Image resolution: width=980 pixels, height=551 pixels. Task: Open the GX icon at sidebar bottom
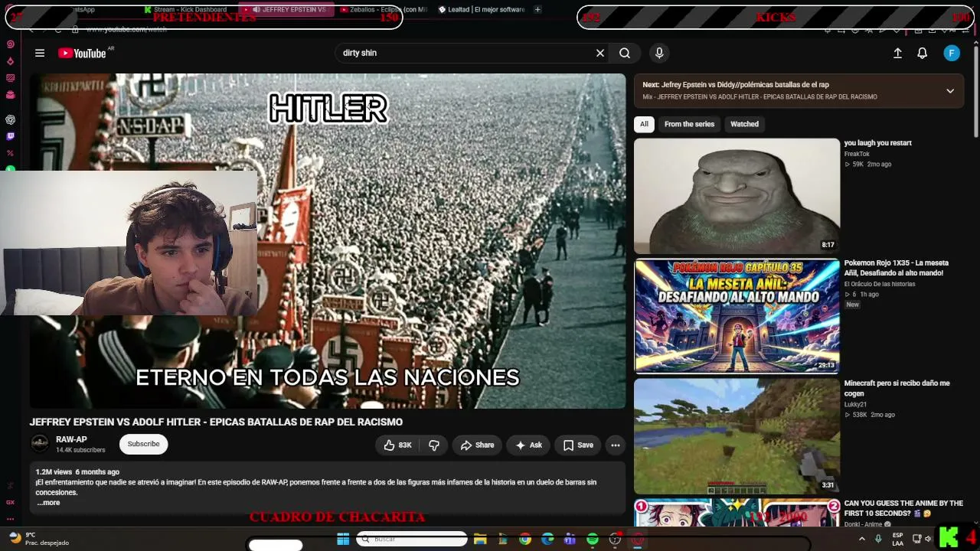click(10, 503)
